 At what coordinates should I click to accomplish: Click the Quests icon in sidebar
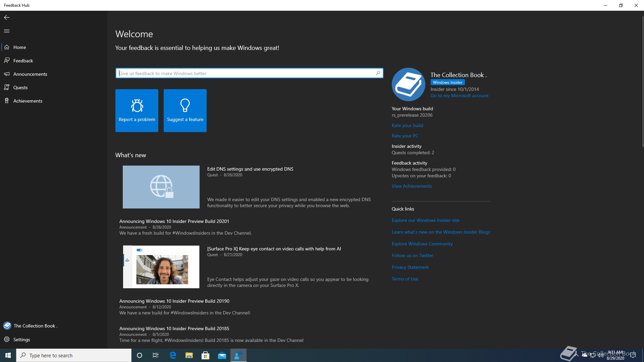coord(7,87)
